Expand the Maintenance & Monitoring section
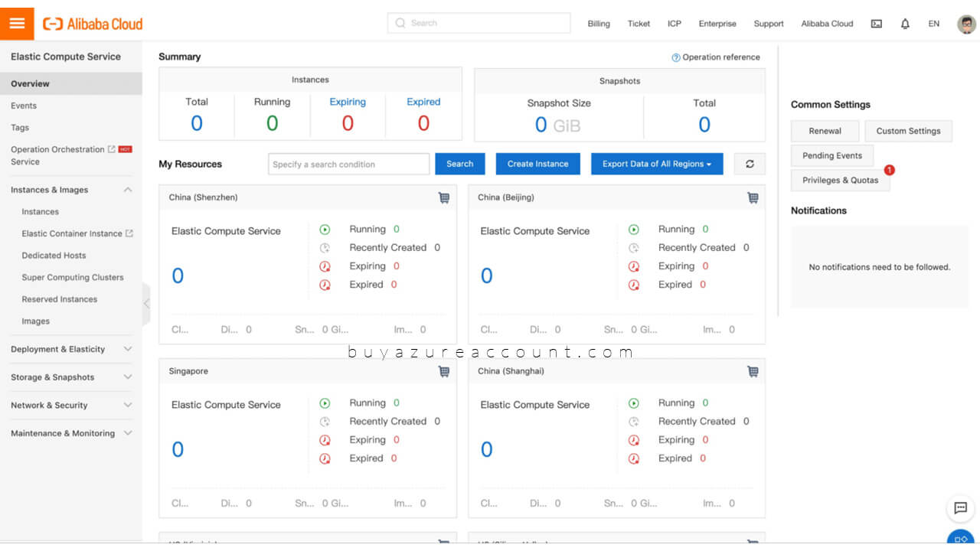Image resolution: width=980 pixels, height=551 pixels. tap(128, 433)
